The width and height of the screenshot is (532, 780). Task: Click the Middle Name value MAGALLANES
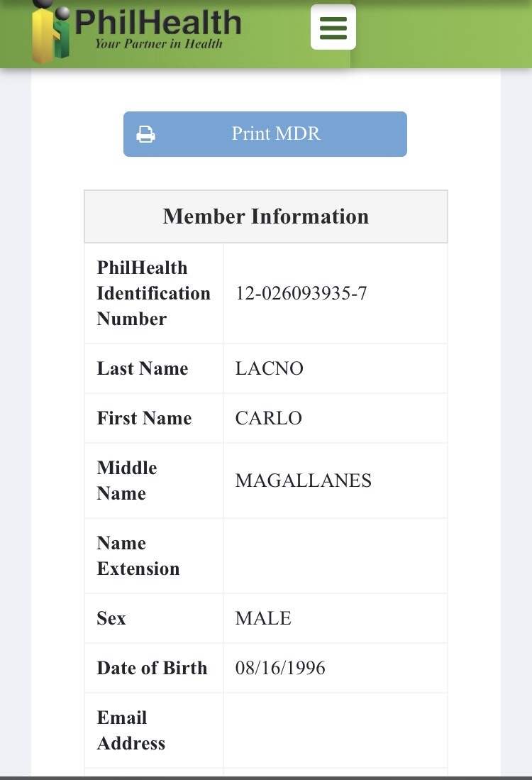(x=303, y=480)
